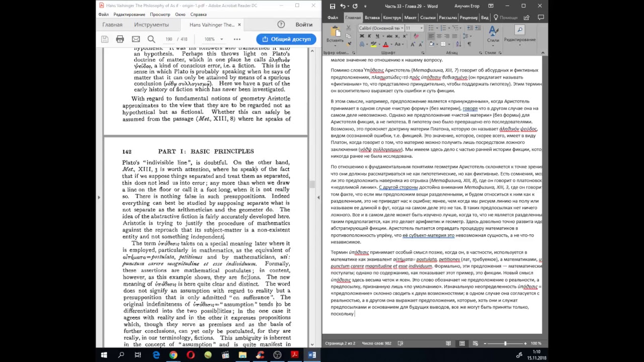This screenshot has height=362, width=644.
Task: Toggle subscript x₂ in Word
Action: click(397, 36)
